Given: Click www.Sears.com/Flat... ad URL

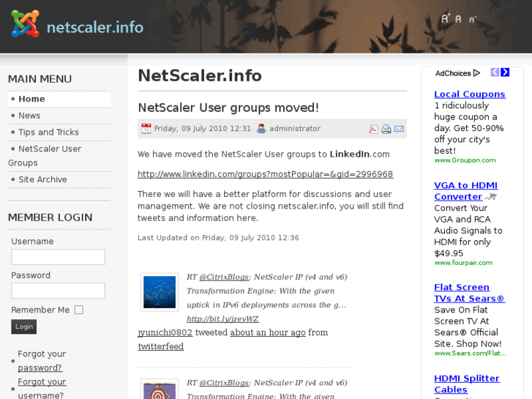Looking at the screenshot, I should coord(470,354).
